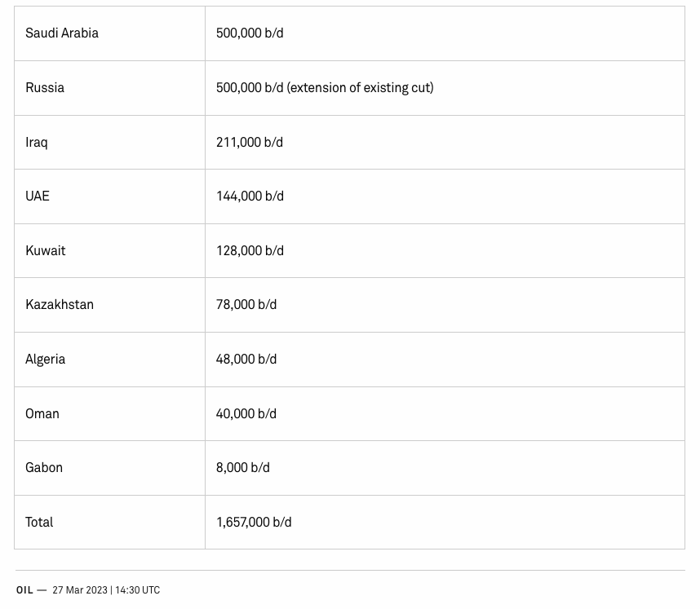700x609 pixels.
Task: Click the 8,000 b/d value
Action: pos(243,468)
